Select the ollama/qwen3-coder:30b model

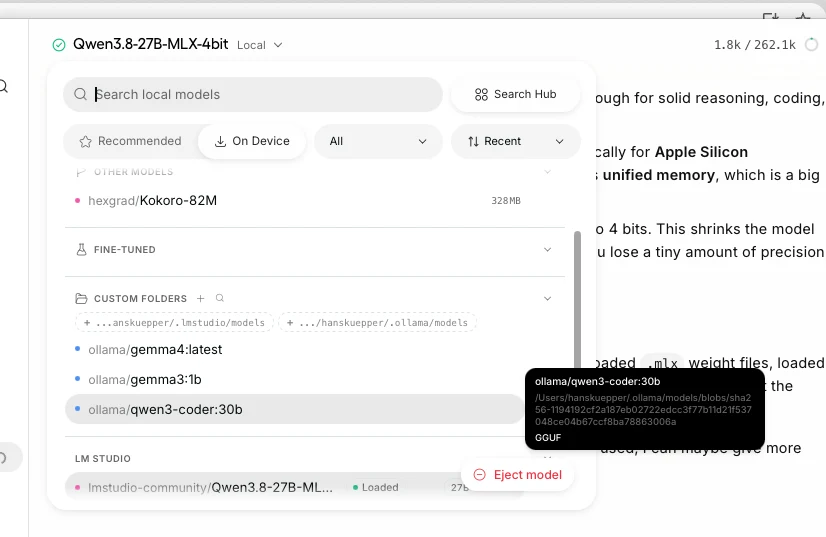pyautogui.click(x=295, y=409)
